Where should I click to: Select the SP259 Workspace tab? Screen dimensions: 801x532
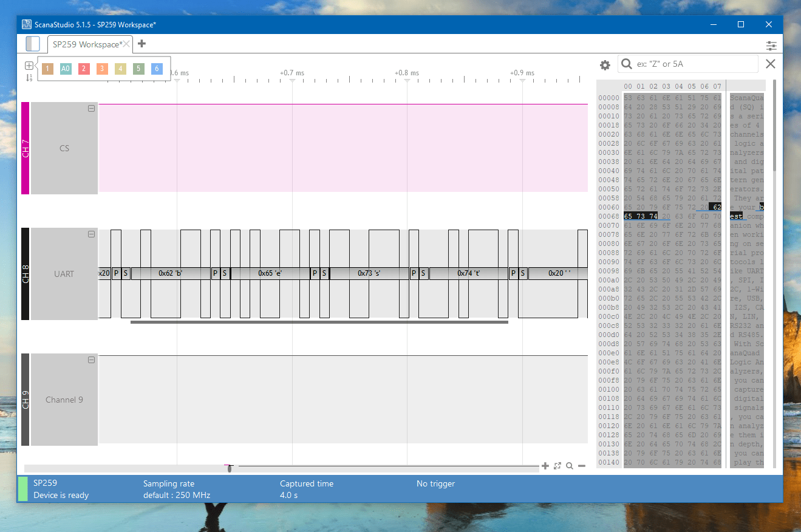[x=86, y=44]
